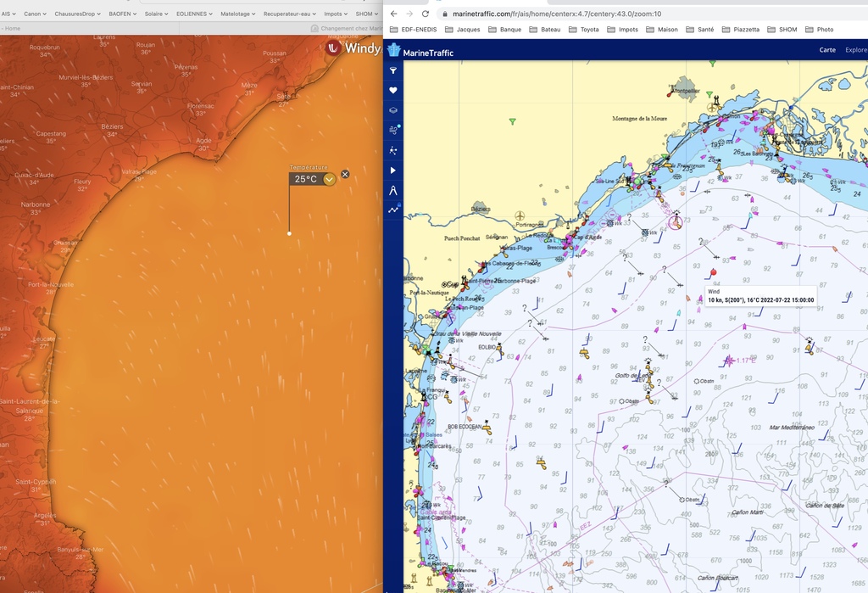Expand the Recuperateur-eau favorites menu
The height and width of the screenshot is (593, 868).
[x=290, y=14]
